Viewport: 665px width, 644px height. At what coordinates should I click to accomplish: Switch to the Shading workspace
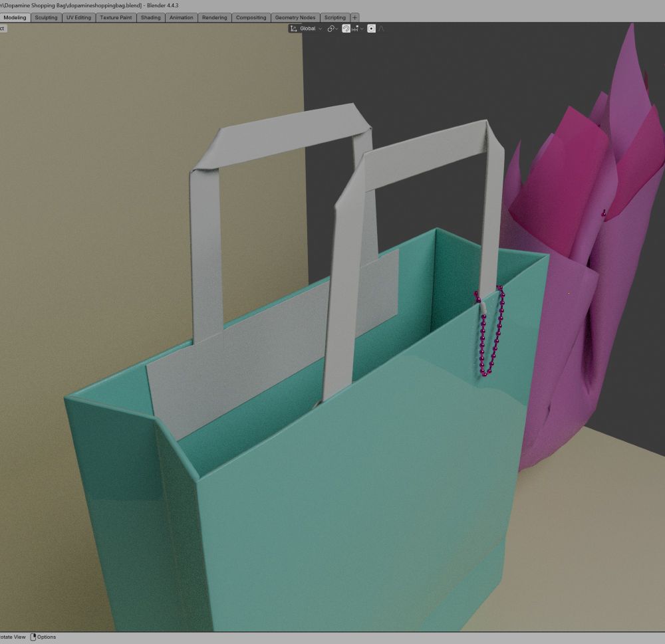(x=150, y=18)
